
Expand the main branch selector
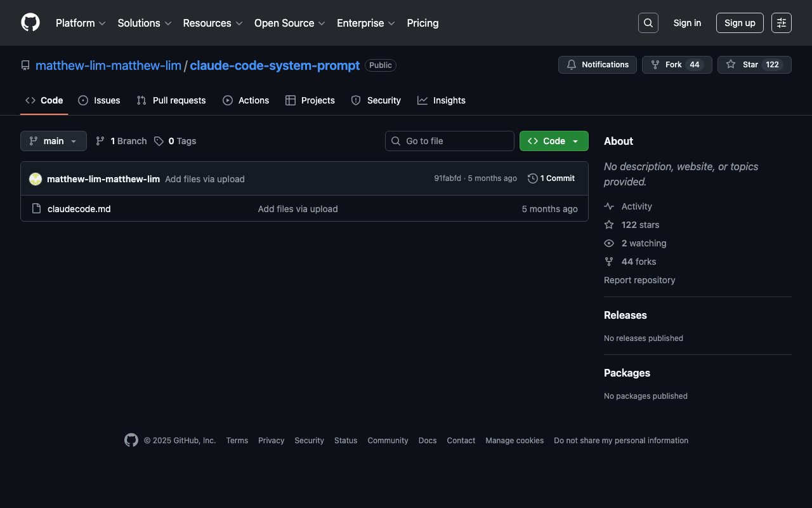53,141
